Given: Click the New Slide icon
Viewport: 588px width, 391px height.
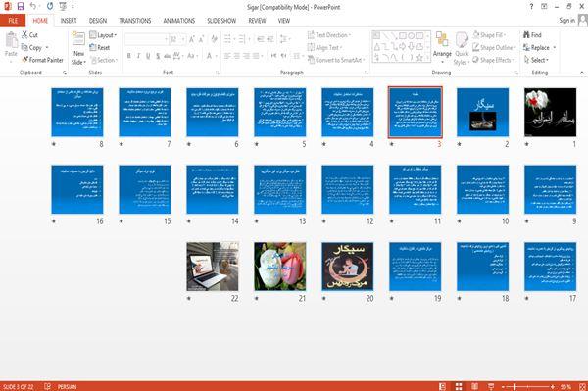Looking at the screenshot, I should pos(78,39).
